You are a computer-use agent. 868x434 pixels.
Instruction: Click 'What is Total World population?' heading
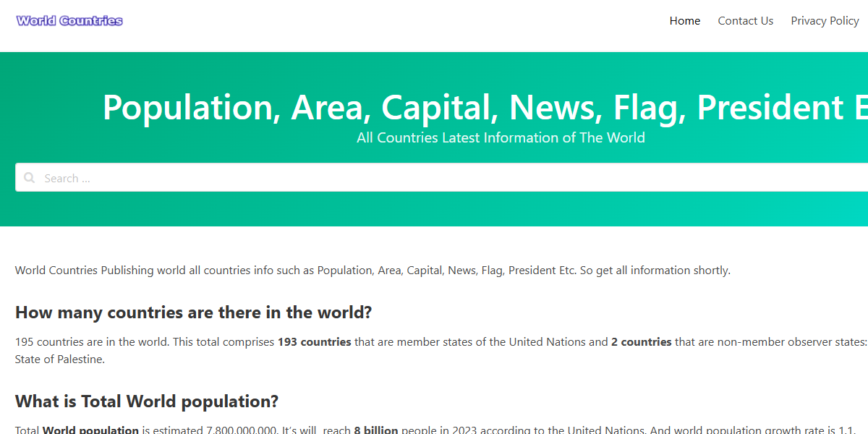pyautogui.click(x=146, y=401)
